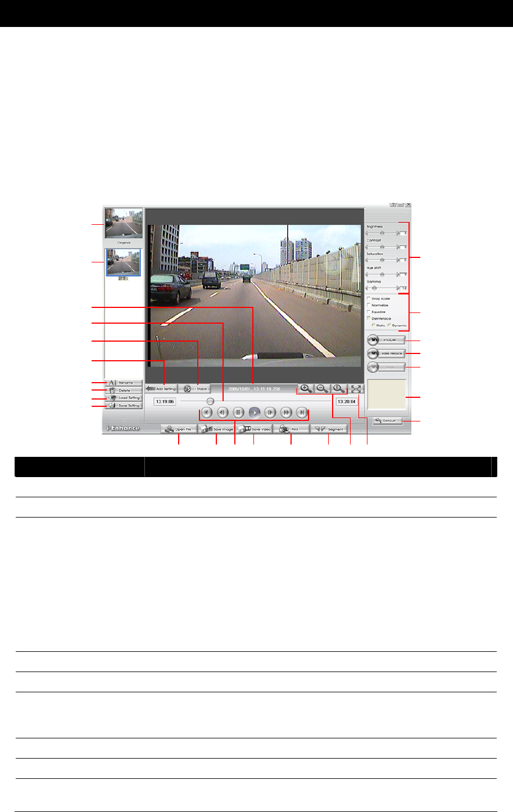Click the Brightness value field

click(x=403, y=233)
